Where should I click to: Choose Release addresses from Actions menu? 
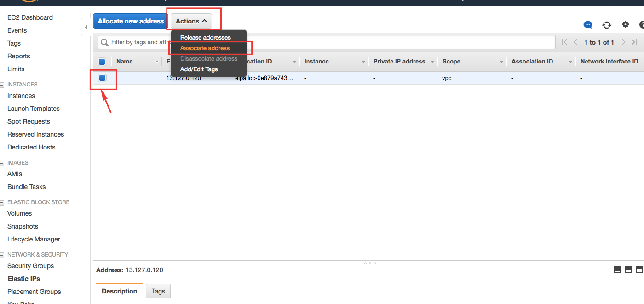click(206, 38)
